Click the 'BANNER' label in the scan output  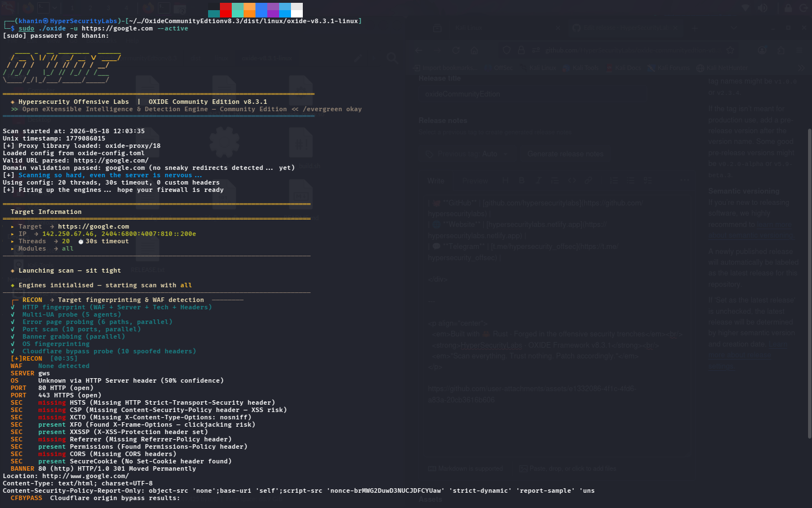pos(22,468)
